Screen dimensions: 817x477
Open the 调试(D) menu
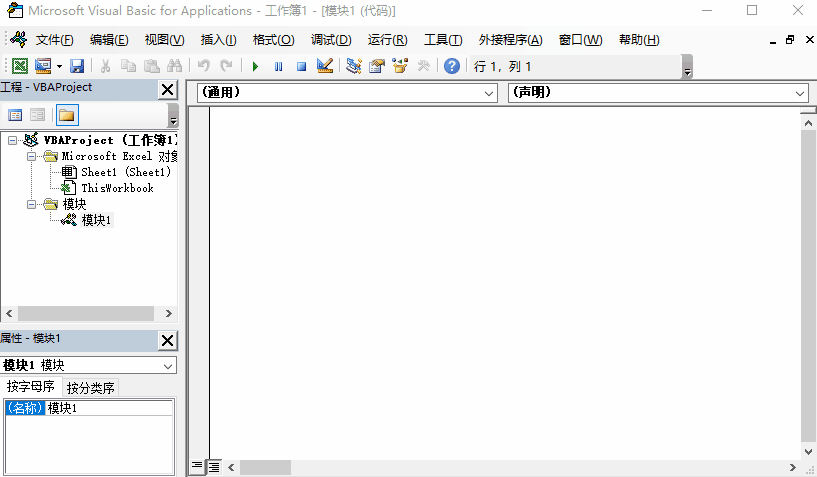[x=331, y=40]
